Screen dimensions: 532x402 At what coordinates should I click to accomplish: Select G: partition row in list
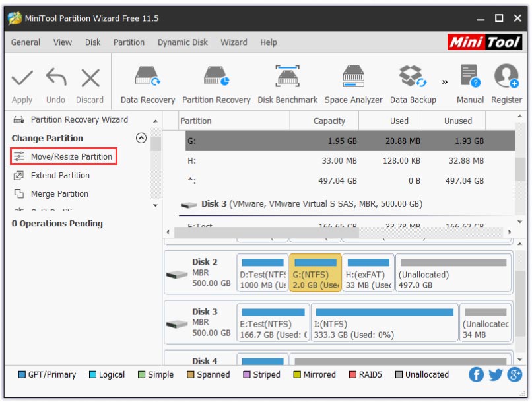click(x=350, y=141)
